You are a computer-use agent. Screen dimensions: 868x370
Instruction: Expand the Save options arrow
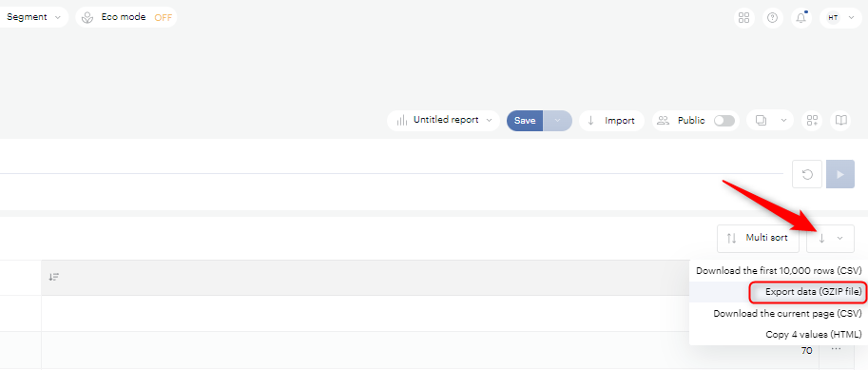pos(557,120)
